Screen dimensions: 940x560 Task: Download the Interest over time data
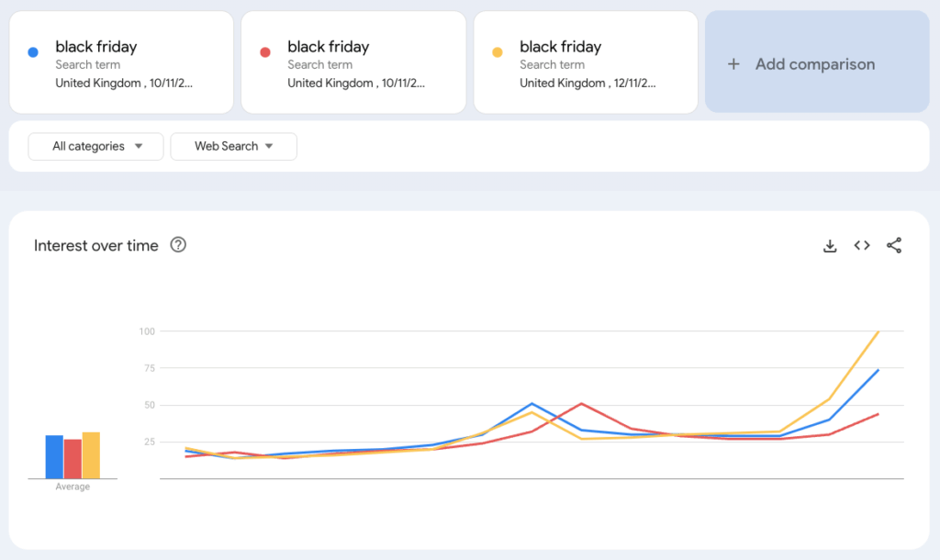coord(830,245)
